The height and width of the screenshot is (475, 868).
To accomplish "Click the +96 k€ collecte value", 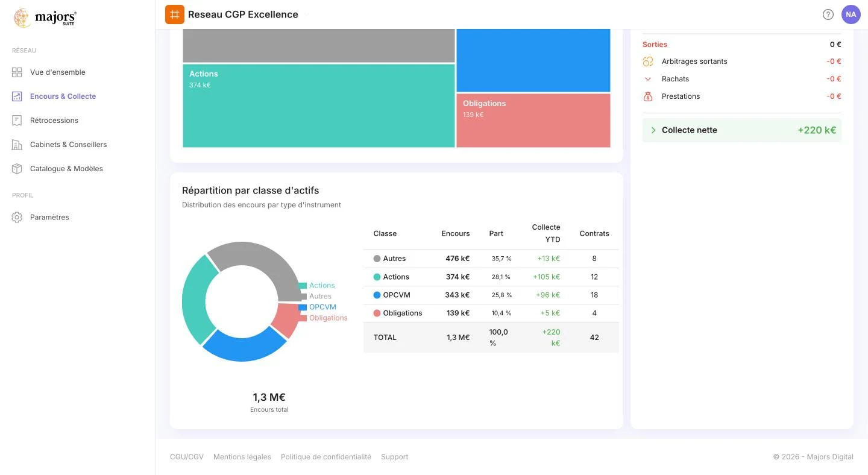I will point(549,295).
